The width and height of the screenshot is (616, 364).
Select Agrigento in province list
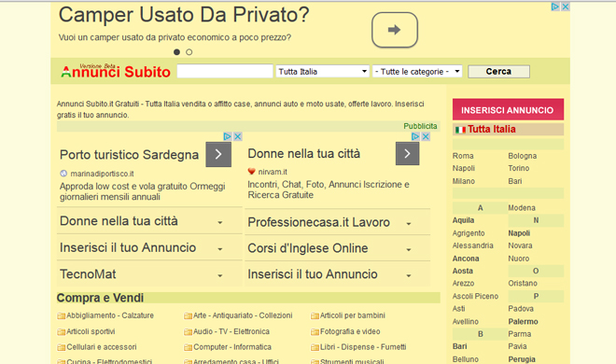click(469, 233)
